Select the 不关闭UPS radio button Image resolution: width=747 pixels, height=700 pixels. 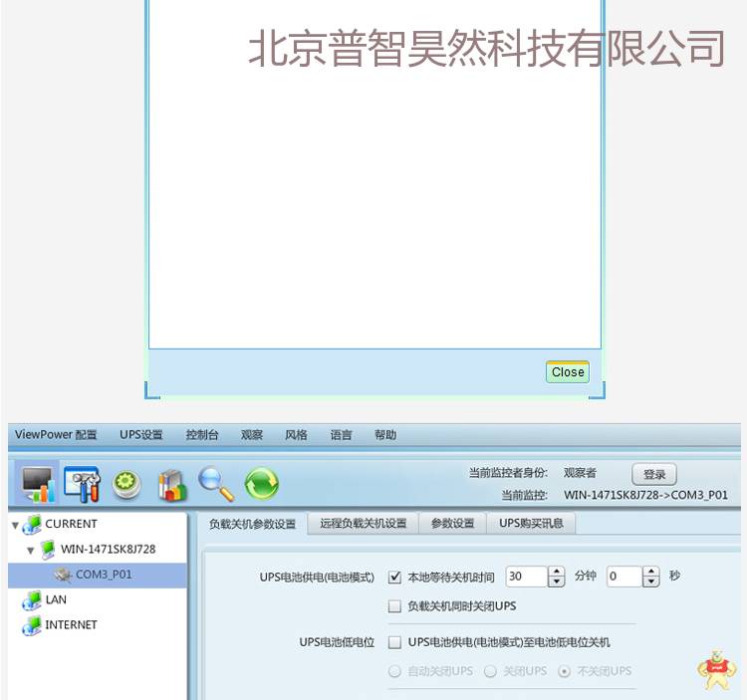pos(564,671)
